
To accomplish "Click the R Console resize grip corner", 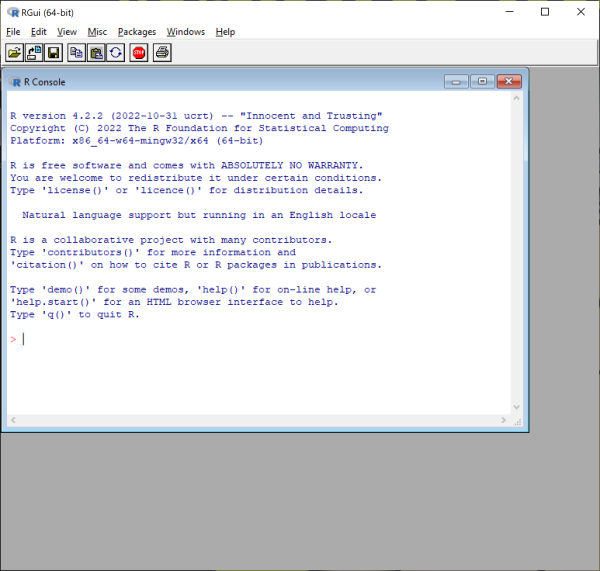I will (518, 422).
